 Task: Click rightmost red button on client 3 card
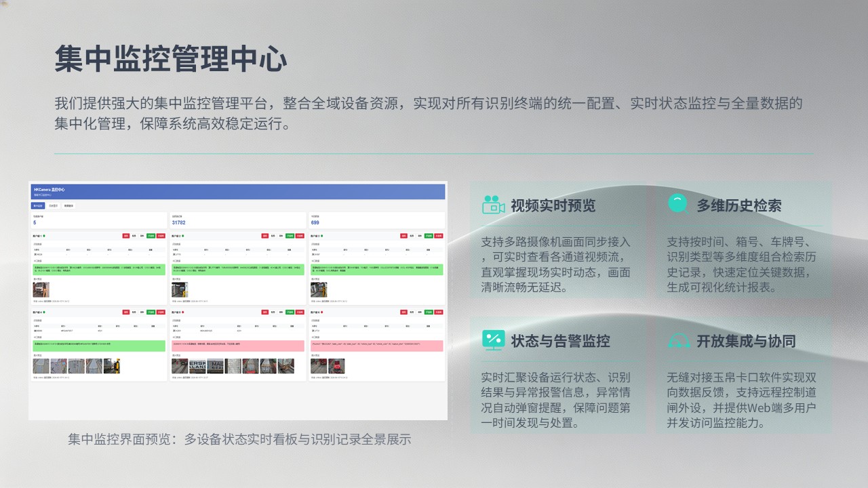click(439, 236)
